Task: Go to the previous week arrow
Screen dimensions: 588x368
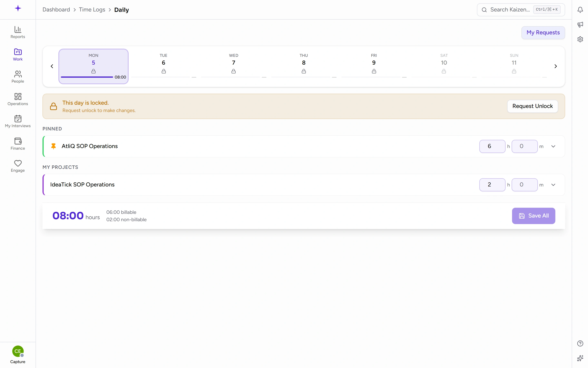Action: (52, 66)
